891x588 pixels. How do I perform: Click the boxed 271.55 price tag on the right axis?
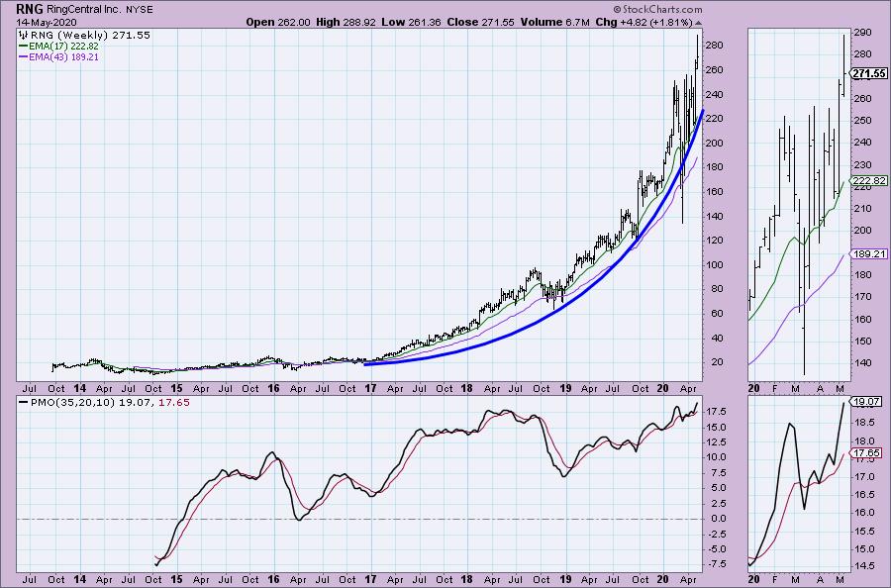870,73
